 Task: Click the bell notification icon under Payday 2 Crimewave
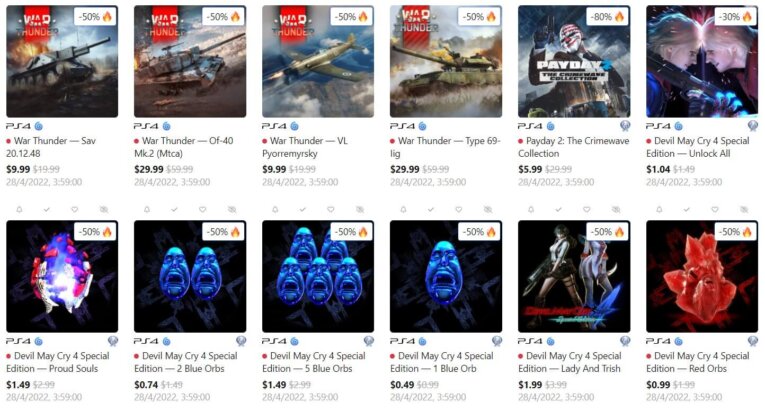531,209
